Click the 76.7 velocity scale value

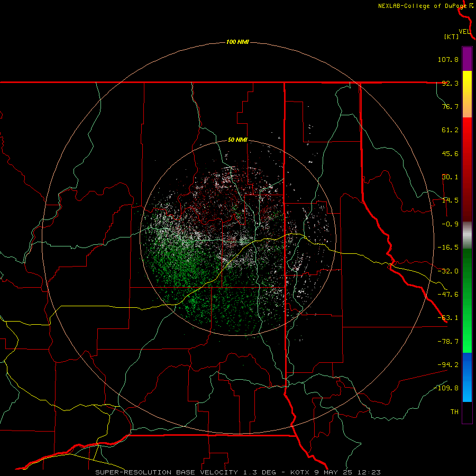click(450, 106)
